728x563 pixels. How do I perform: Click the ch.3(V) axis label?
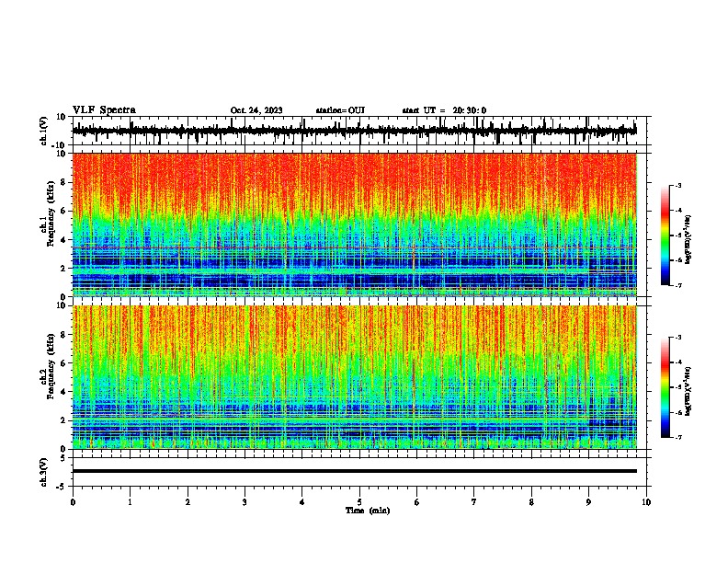[44, 472]
